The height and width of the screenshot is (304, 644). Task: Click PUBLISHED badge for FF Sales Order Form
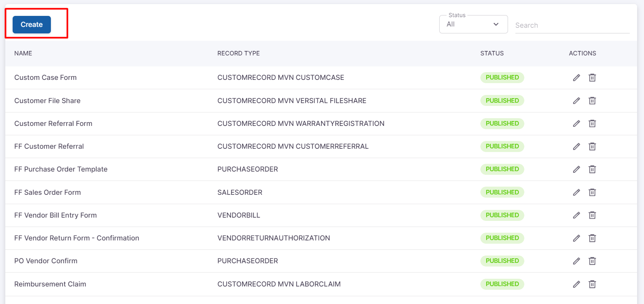point(502,192)
